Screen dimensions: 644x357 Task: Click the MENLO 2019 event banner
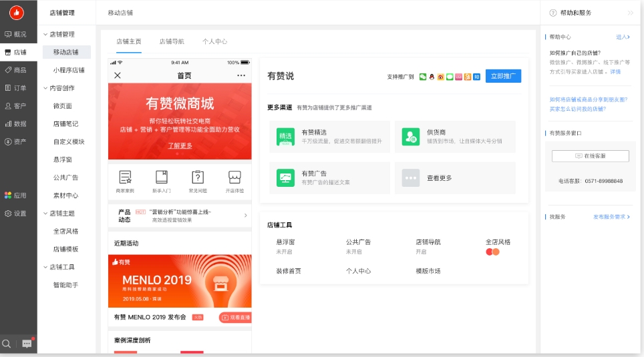tap(180, 281)
